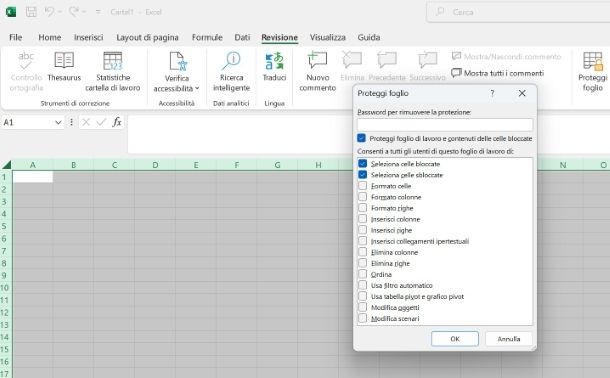Enable Formato celle permission
Image resolution: width=610 pixels, height=378 pixels.
tap(363, 186)
